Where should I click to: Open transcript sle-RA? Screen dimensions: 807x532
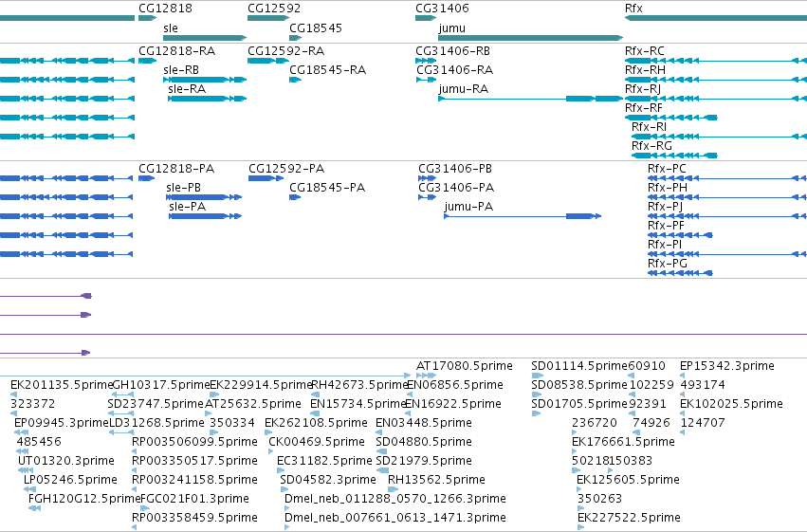coord(187,88)
